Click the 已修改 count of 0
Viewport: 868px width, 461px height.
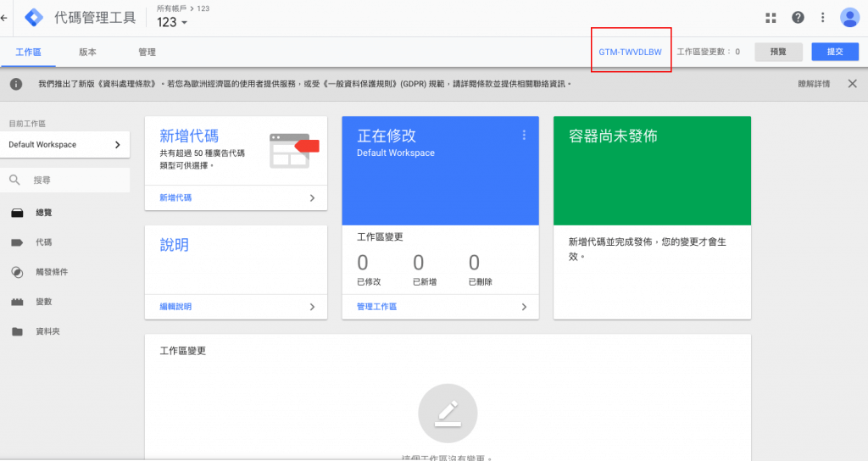[x=363, y=263]
